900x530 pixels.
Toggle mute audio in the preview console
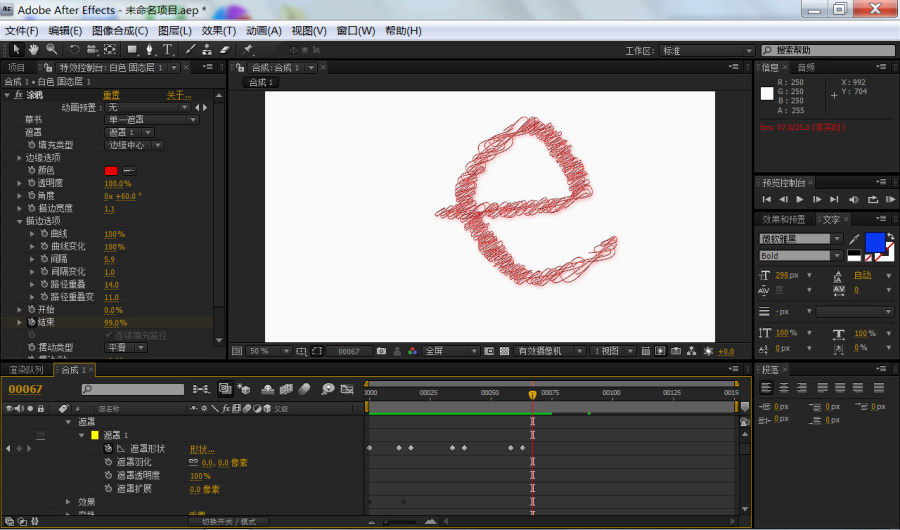point(854,199)
